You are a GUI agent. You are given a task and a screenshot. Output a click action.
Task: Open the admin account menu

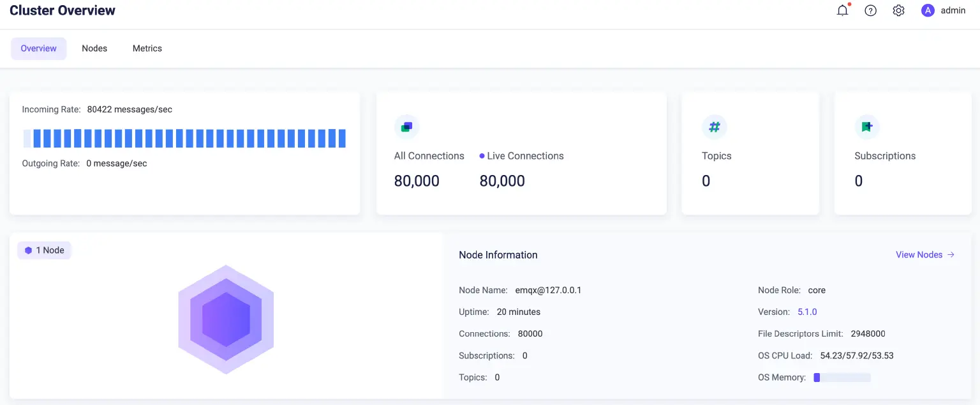(x=953, y=10)
